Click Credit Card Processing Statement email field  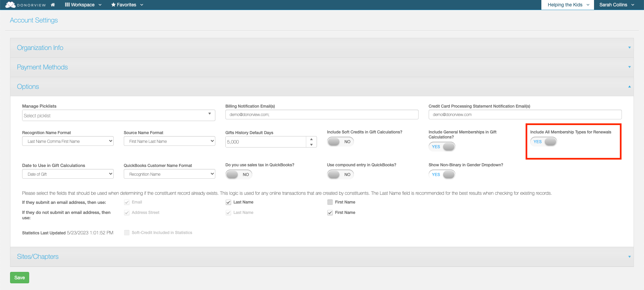525,115
